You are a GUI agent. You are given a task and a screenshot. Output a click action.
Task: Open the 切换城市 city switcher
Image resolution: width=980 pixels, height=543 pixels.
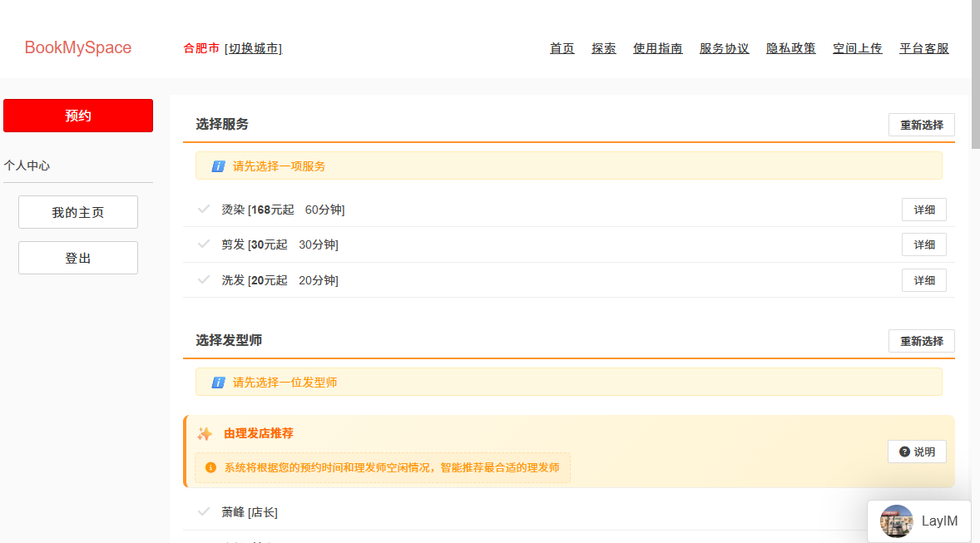[253, 48]
